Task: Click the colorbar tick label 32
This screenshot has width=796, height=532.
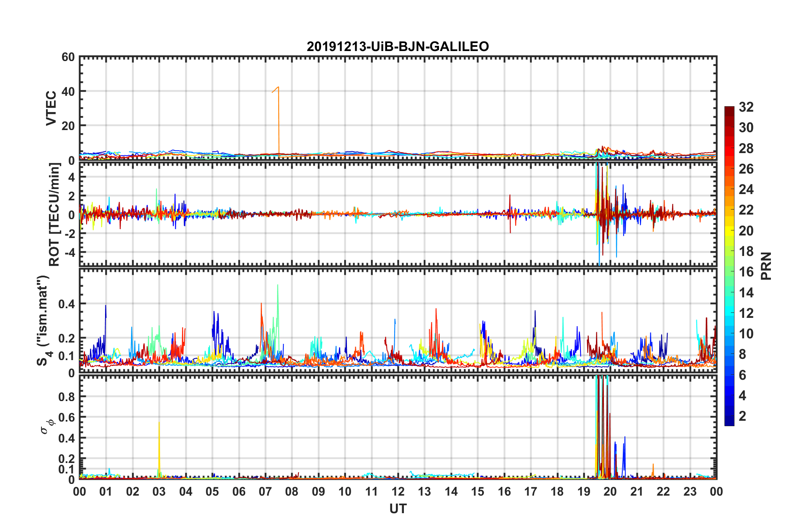Action: [746, 107]
